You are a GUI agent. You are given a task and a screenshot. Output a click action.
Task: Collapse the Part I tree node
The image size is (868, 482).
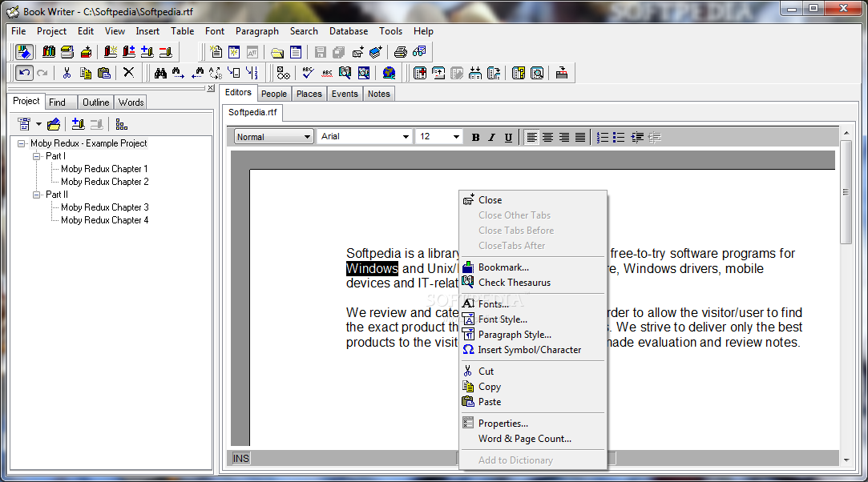[x=37, y=156]
